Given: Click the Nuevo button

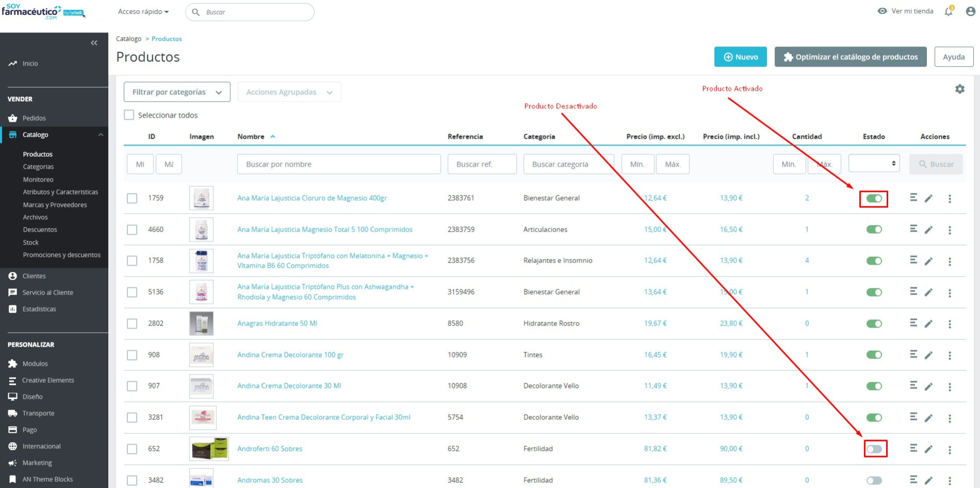Looking at the screenshot, I should tap(740, 57).
